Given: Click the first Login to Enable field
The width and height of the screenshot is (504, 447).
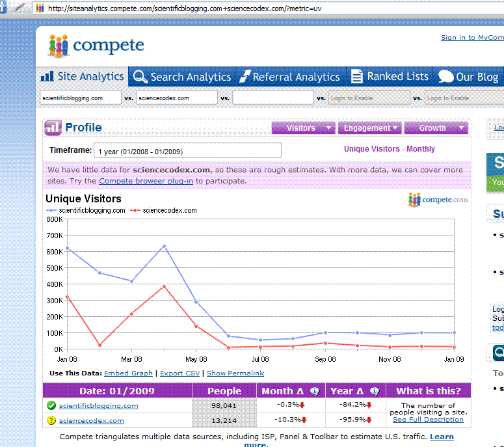Looking at the screenshot, I should pos(369,98).
